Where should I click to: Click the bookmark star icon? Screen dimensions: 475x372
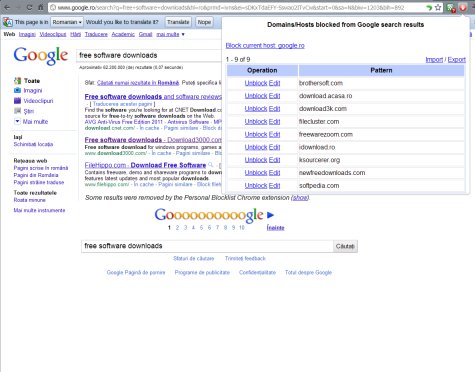tap(438, 7)
